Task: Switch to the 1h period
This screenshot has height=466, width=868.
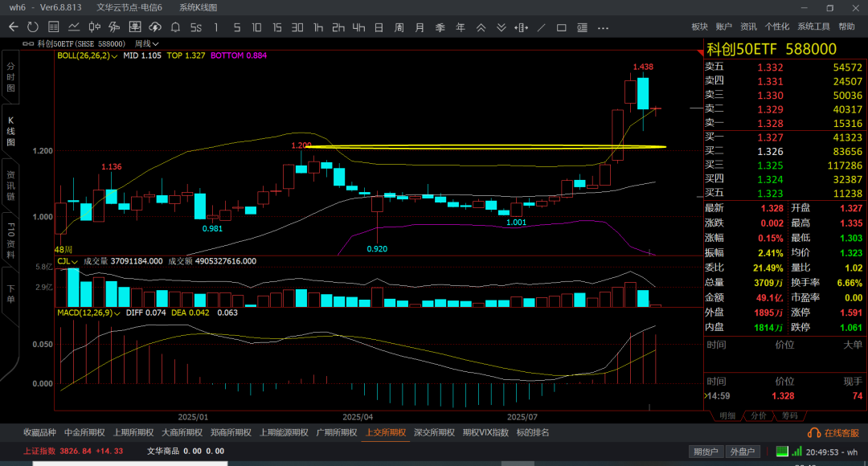Action: click(317, 27)
